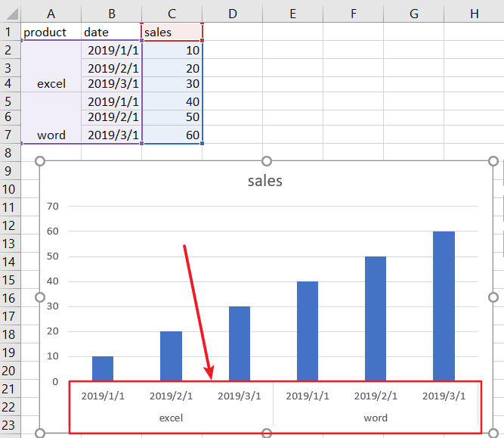Click the chart's right-middle resize handle
Image resolution: width=504 pixels, height=438 pixels.
[493, 297]
